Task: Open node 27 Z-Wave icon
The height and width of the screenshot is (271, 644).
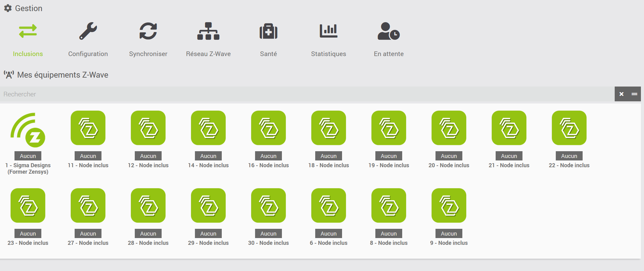Action: [88, 205]
